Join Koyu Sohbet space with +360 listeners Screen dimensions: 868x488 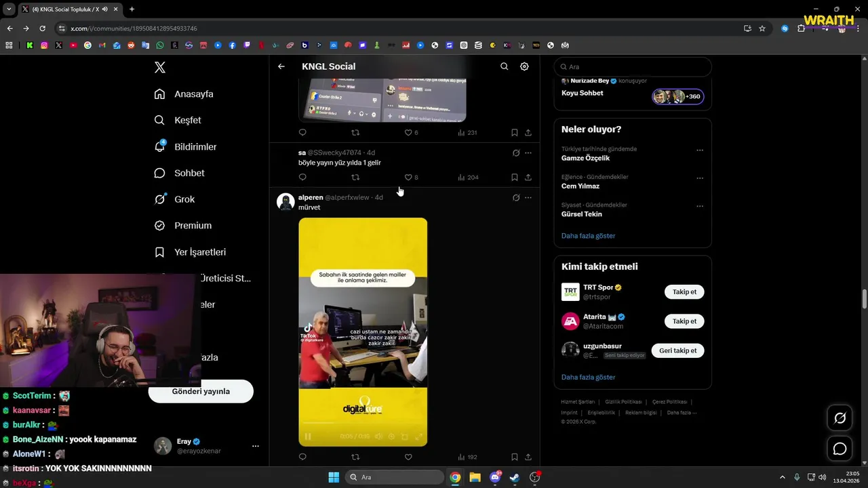678,96
